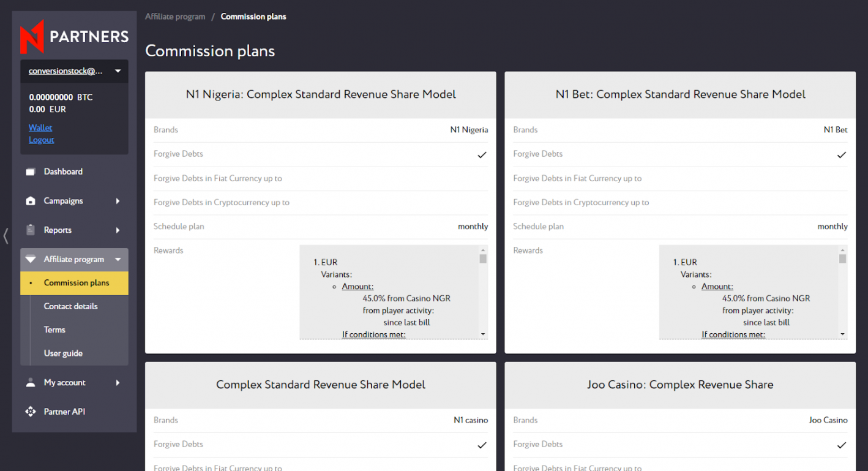Click since last bill text in N1 Nigeria rewards
868x471 pixels.
coord(406,322)
